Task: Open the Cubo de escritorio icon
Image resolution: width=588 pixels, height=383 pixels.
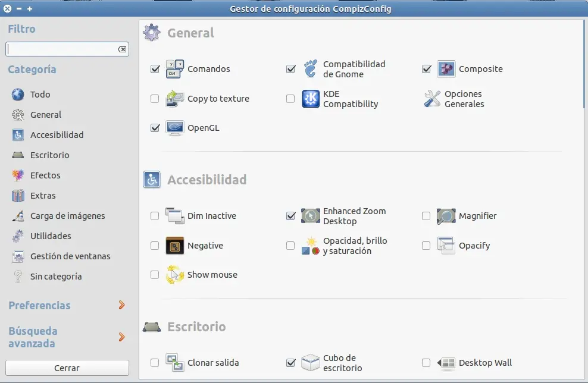Action: click(x=311, y=363)
